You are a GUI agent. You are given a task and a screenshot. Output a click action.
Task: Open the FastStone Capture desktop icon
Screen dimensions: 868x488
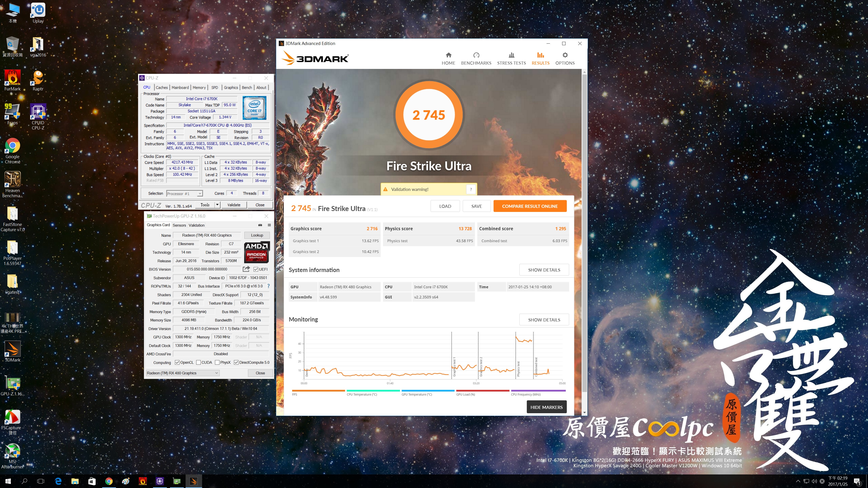(x=12, y=218)
